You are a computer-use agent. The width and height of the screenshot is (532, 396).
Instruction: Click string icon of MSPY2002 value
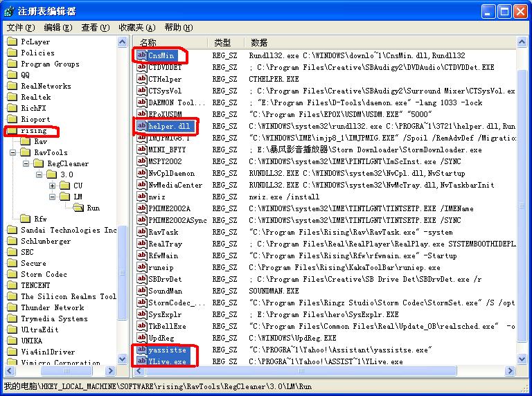tap(141, 161)
